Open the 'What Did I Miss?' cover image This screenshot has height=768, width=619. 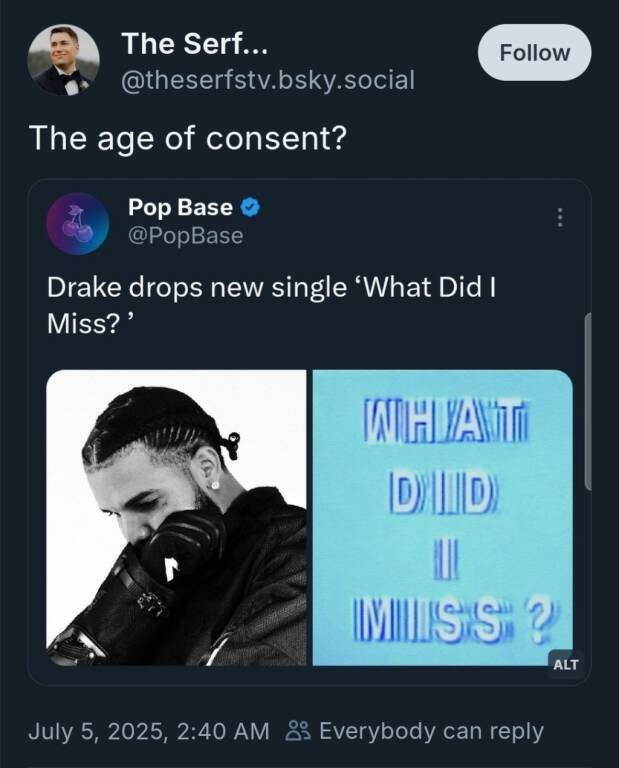click(443, 518)
